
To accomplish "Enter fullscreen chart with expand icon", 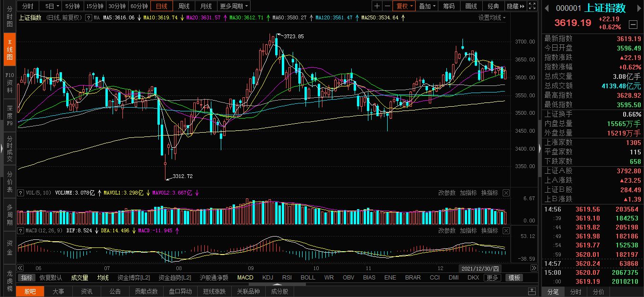I will pyautogui.click(x=532, y=6).
